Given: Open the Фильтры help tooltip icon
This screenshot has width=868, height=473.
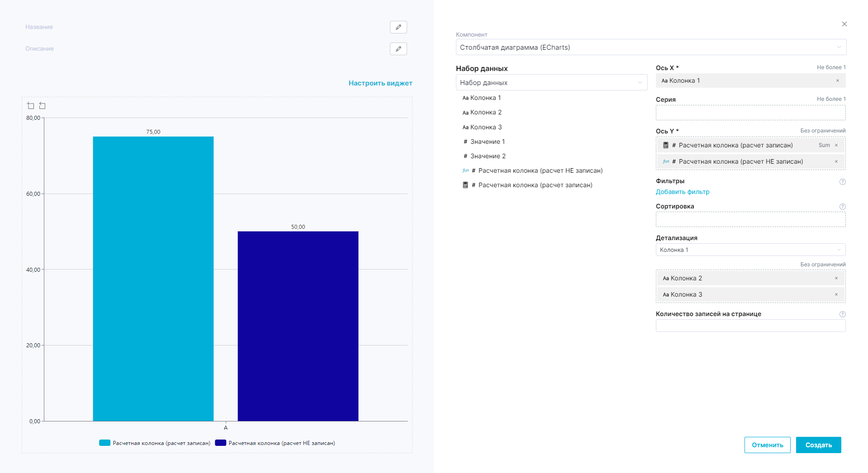Looking at the screenshot, I should coord(842,182).
